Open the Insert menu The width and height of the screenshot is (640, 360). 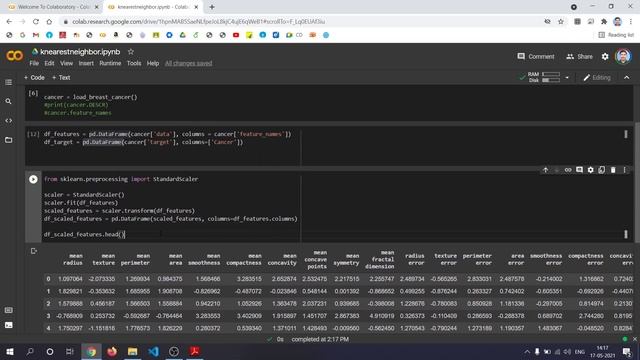(x=86, y=63)
